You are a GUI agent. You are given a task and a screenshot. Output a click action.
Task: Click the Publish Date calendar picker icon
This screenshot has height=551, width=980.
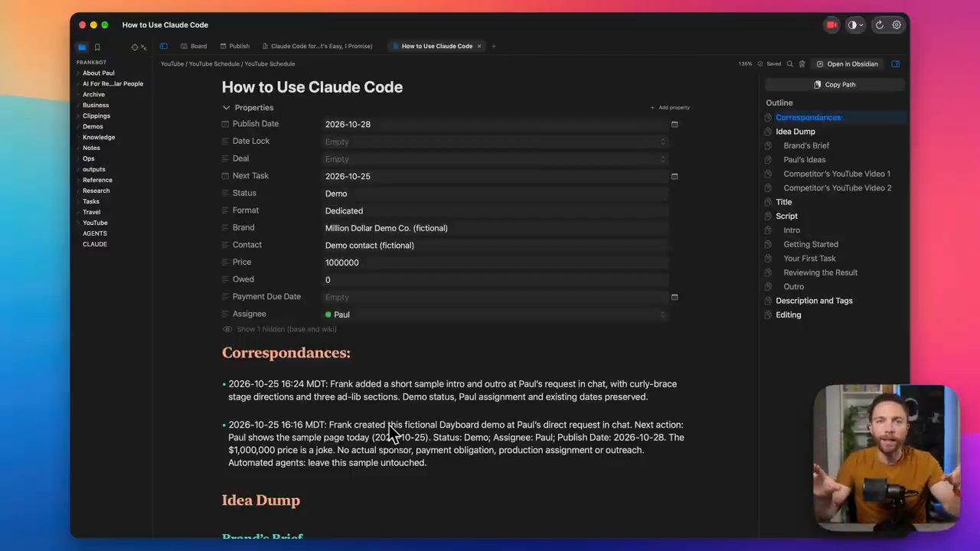tap(675, 124)
